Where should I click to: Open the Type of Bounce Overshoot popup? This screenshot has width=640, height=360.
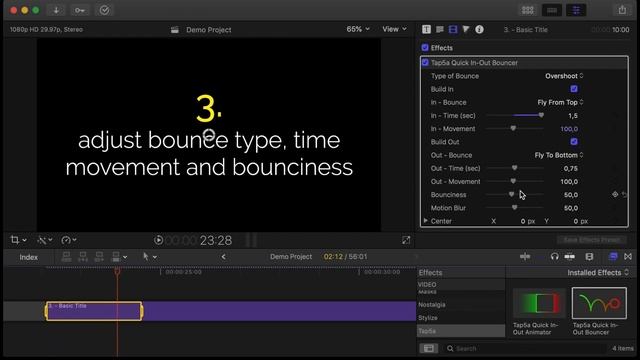click(564, 76)
